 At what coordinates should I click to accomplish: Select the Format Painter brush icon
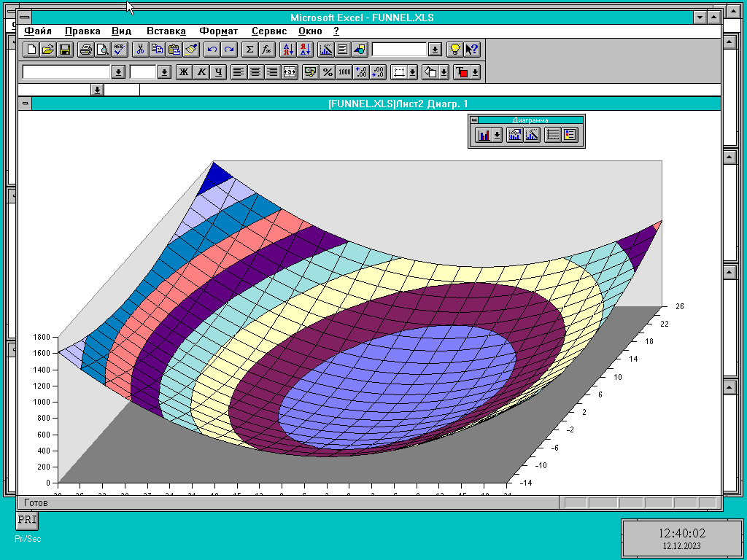click(192, 50)
